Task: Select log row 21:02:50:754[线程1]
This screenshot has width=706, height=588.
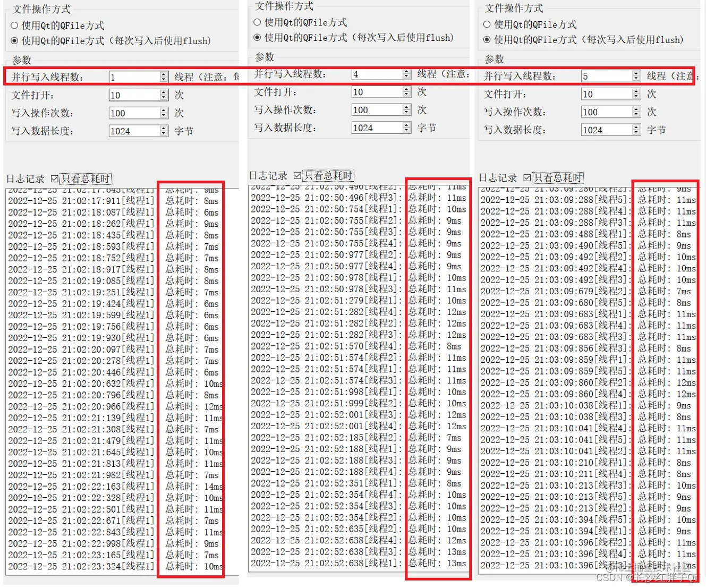Action: point(358,209)
